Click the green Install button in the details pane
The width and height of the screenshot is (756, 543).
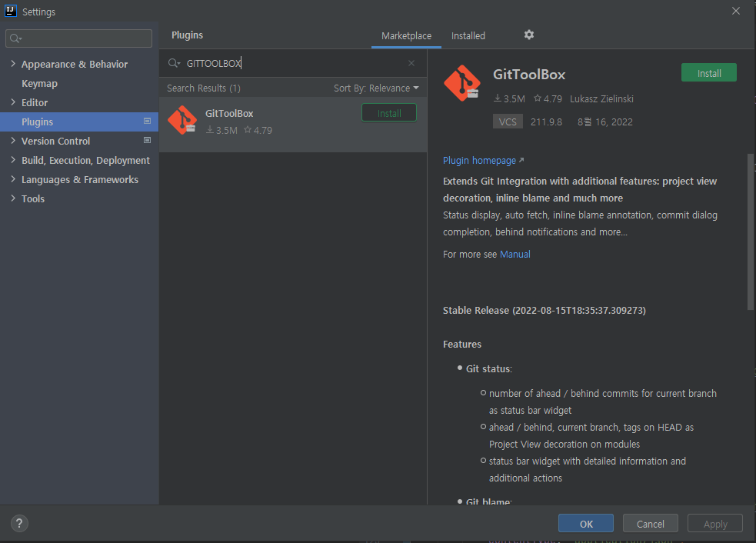pos(709,73)
